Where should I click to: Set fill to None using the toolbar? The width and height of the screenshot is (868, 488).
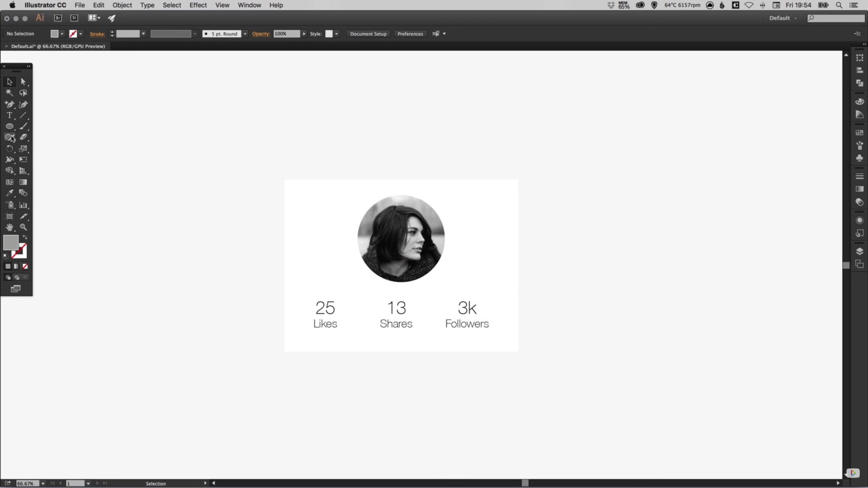(25, 266)
